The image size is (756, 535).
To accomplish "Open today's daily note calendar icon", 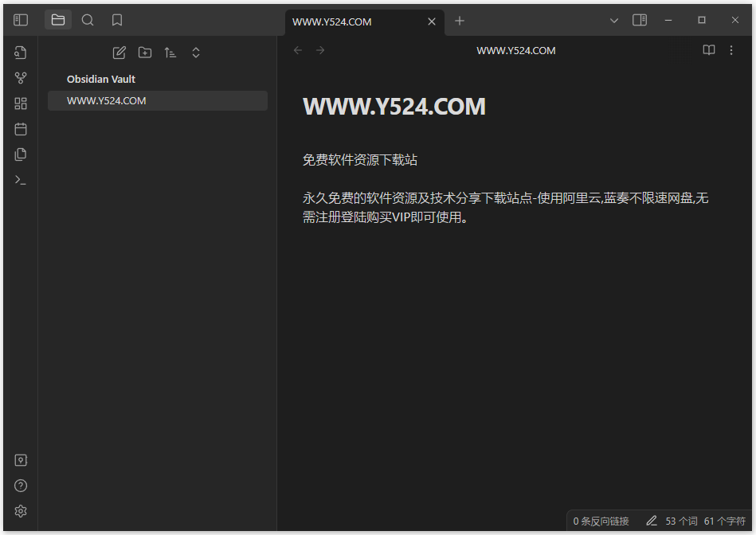I will pos(21,129).
